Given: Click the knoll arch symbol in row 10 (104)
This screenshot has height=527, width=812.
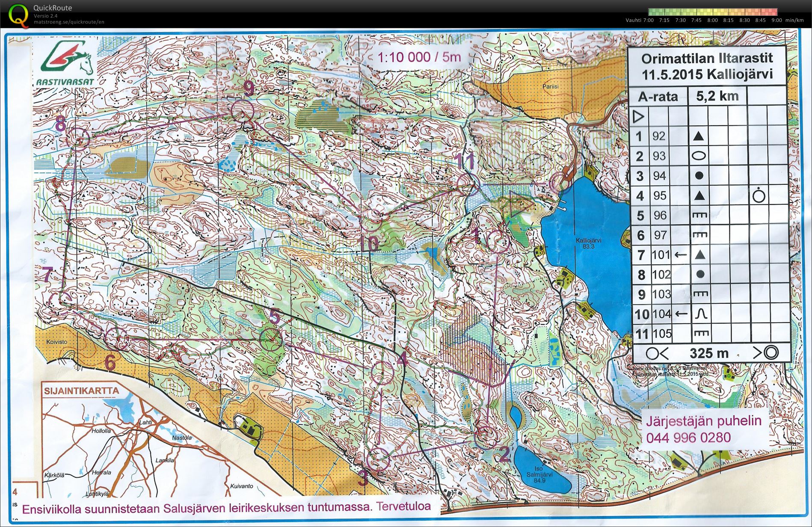Looking at the screenshot, I should point(701,314).
